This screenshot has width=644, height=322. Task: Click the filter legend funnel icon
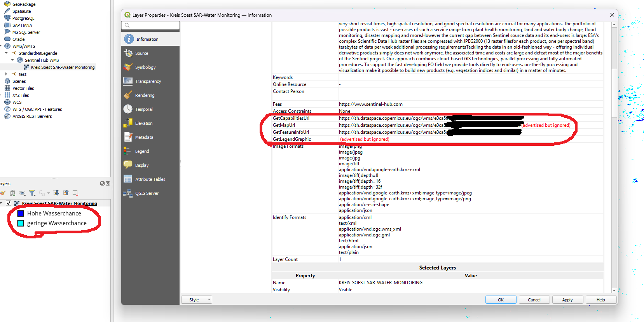[x=32, y=193]
